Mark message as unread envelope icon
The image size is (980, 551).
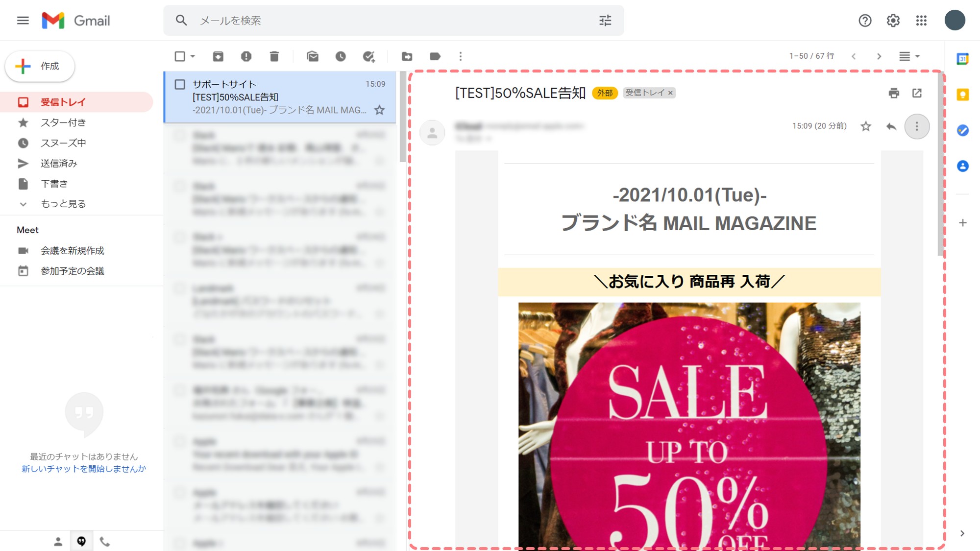pos(313,56)
